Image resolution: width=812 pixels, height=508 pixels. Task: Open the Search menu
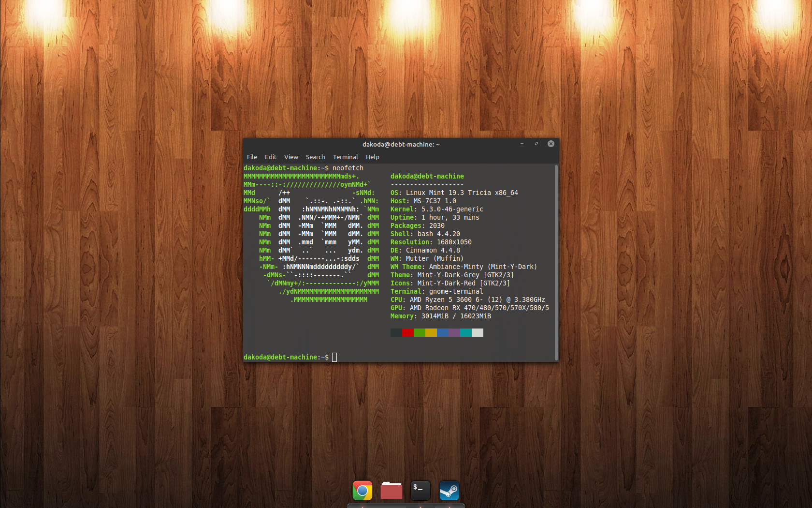(315, 157)
